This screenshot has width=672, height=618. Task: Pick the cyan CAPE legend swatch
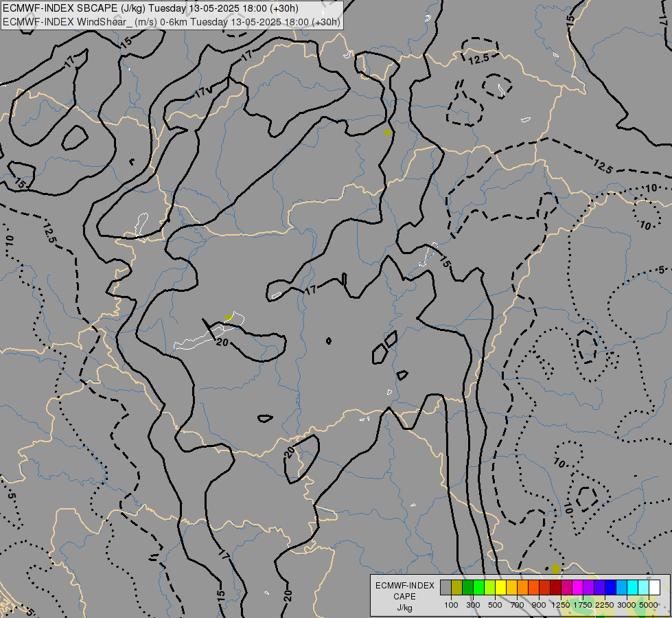633,587
